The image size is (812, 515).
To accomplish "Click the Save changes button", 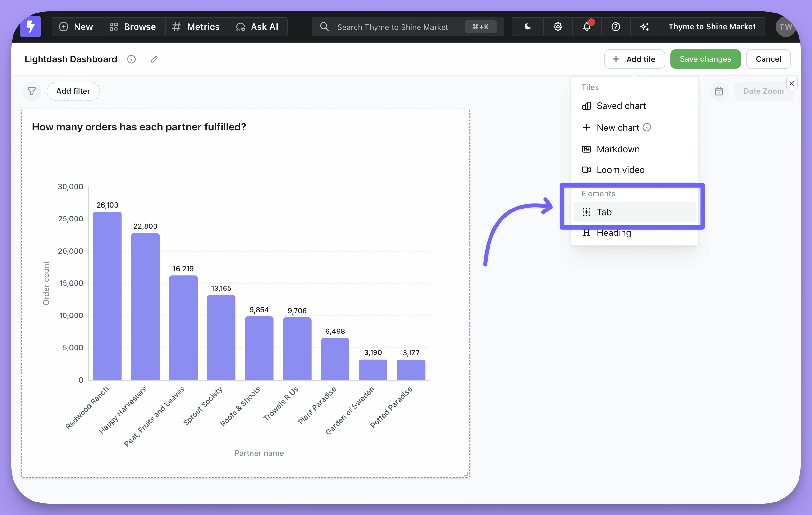I will tap(705, 59).
